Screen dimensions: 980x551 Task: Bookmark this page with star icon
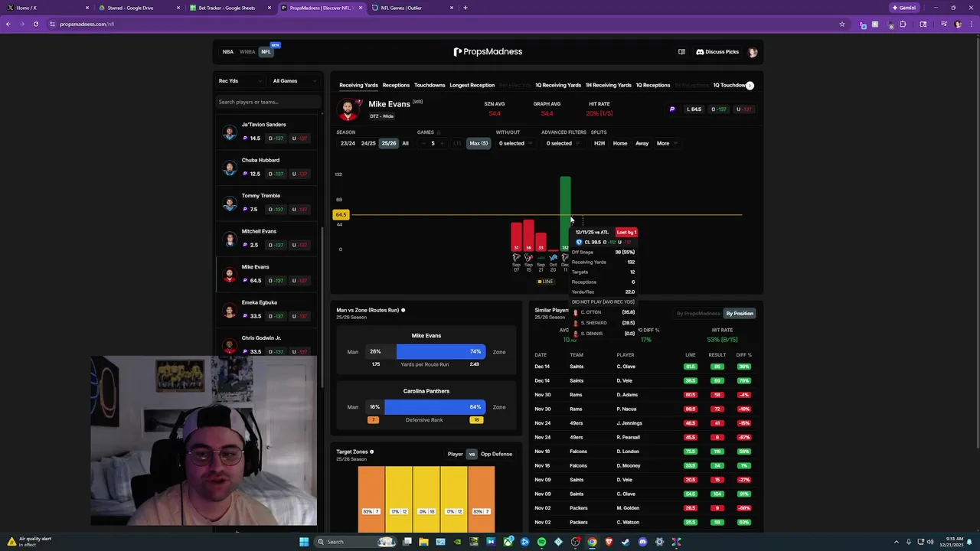[842, 24]
